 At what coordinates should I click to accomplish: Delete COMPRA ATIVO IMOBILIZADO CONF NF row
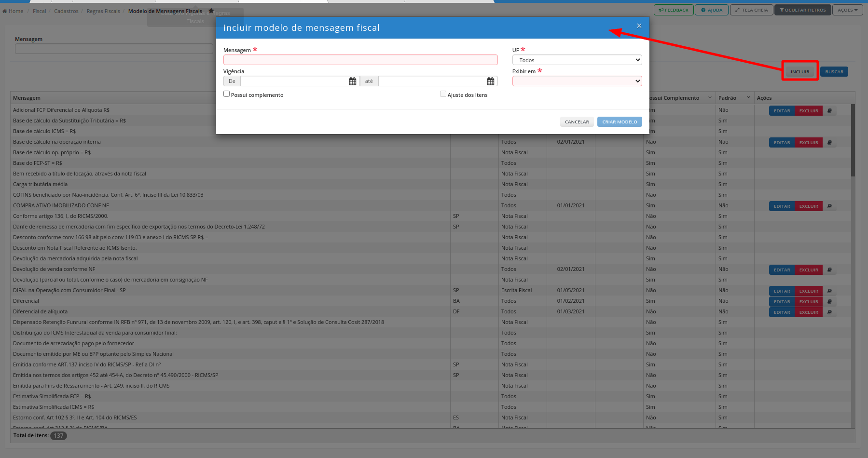click(x=809, y=206)
